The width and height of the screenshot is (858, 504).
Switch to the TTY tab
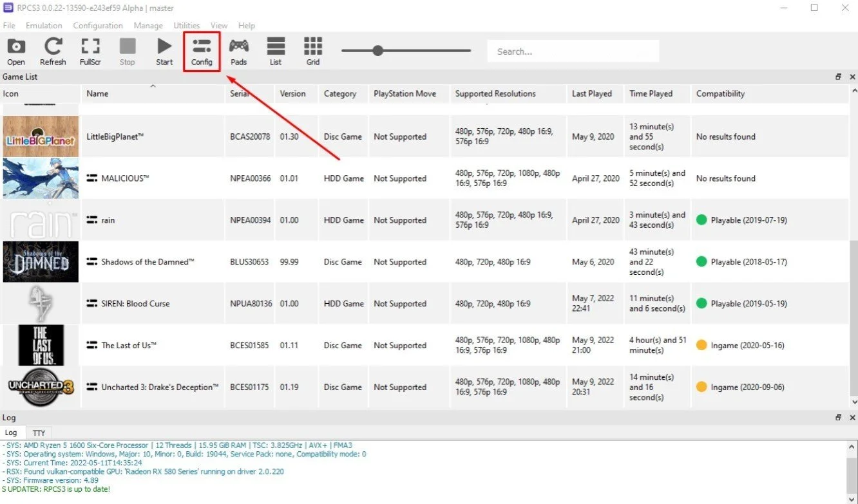click(39, 433)
